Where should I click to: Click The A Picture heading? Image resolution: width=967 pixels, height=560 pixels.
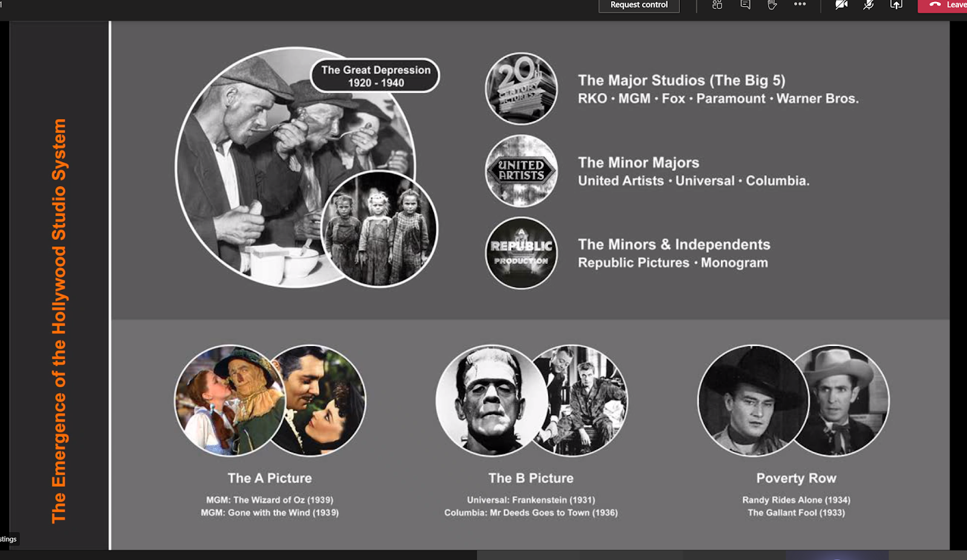[270, 478]
